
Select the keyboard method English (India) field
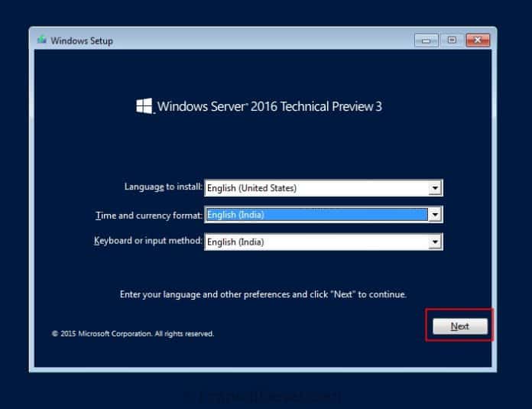pos(323,242)
